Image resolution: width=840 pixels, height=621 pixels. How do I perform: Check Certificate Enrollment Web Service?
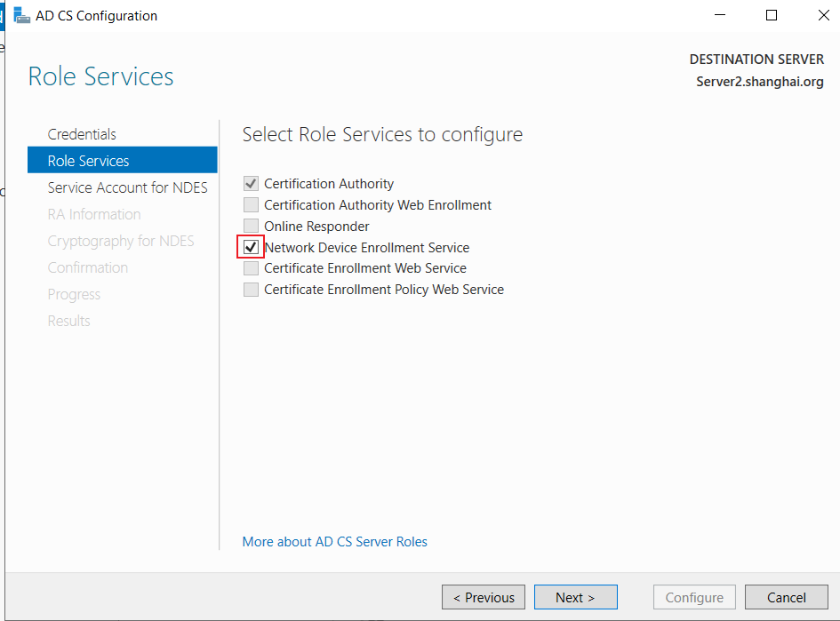(251, 268)
